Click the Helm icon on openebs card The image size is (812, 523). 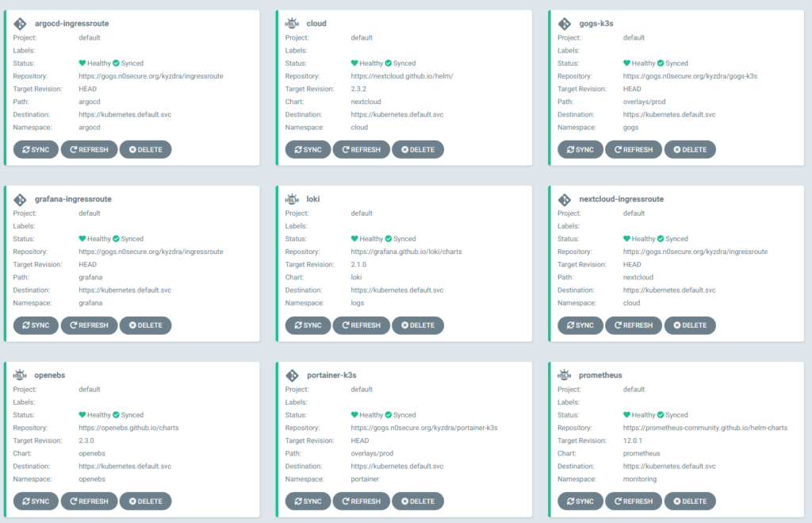click(x=20, y=375)
